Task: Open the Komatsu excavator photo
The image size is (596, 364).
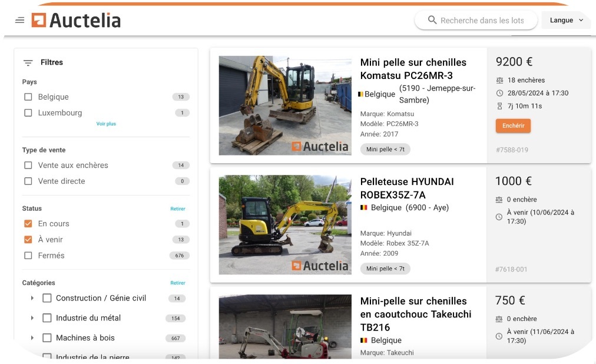Action: pos(285,105)
